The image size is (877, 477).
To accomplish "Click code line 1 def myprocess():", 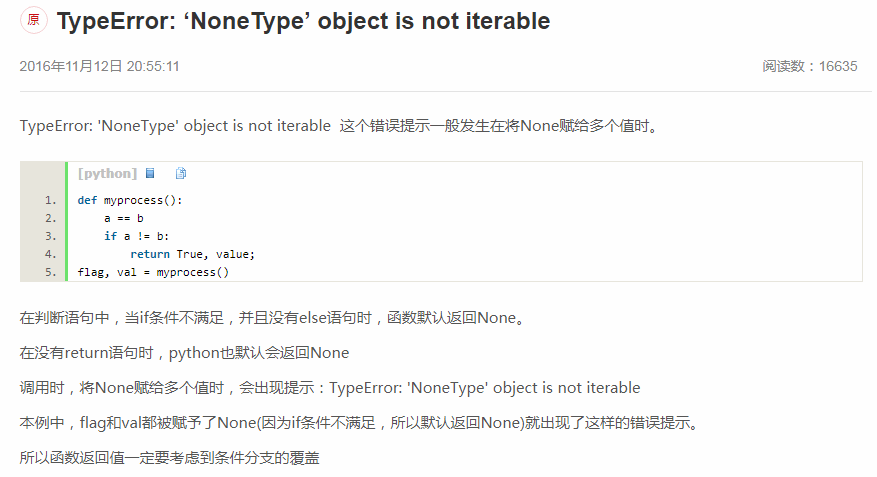I will 130,200.
